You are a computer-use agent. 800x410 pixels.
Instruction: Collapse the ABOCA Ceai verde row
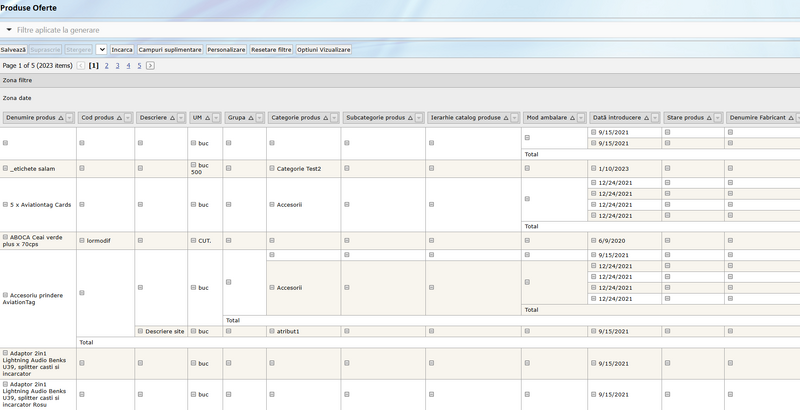pyautogui.click(x=5, y=238)
